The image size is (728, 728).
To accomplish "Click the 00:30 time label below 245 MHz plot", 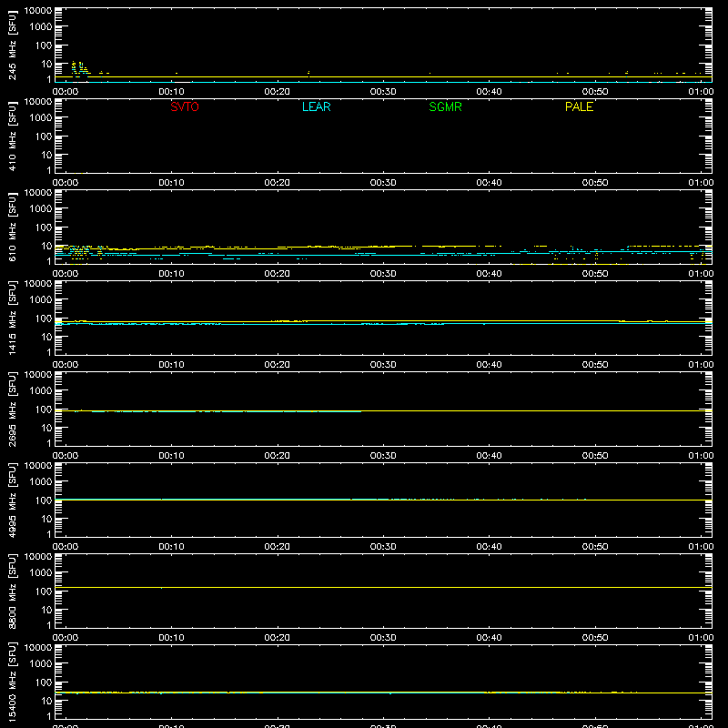I will click(383, 92).
